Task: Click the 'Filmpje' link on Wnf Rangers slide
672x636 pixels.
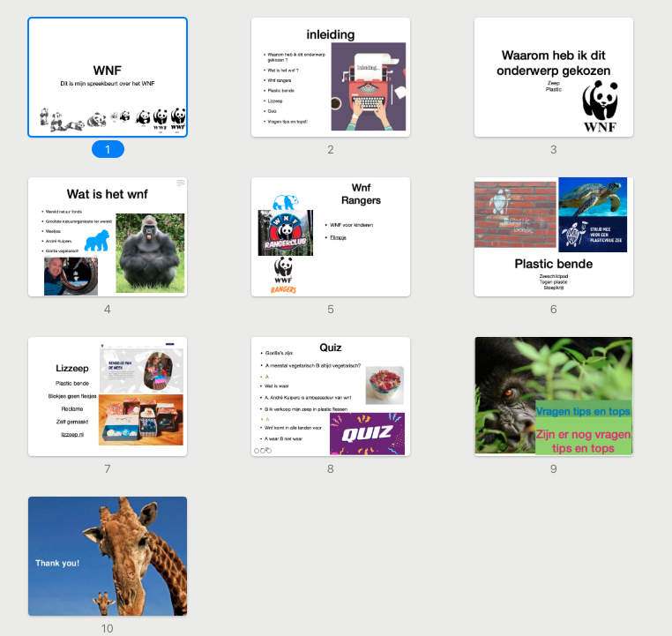Action: (x=337, y=238)
